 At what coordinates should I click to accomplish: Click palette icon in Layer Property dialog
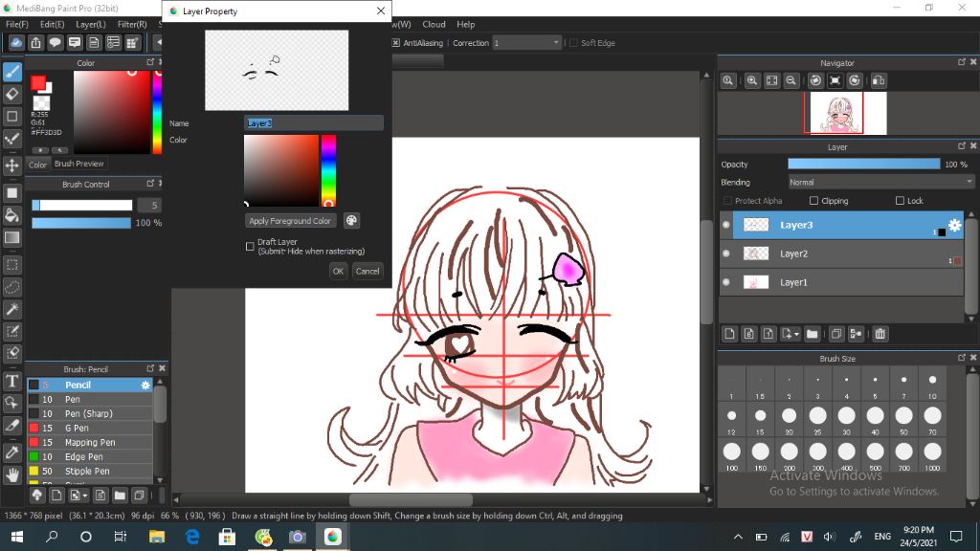pyautogui.click(x=351, y=221)
